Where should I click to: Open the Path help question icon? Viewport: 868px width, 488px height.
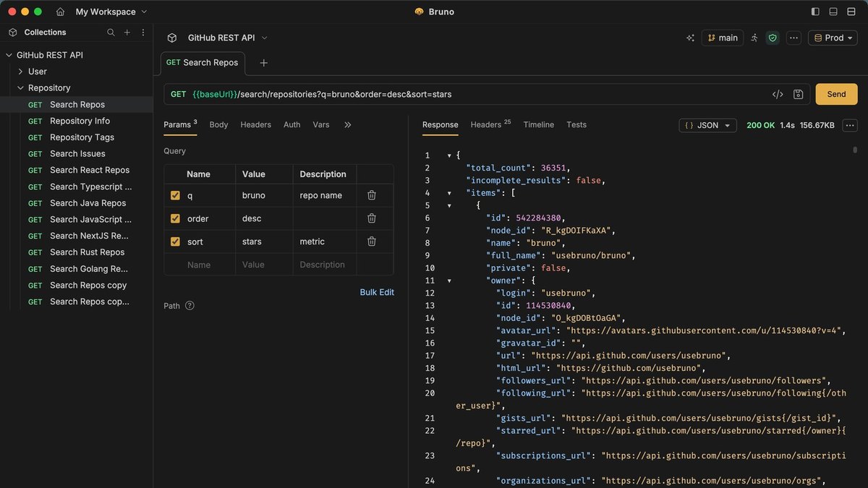pos(190,306)
